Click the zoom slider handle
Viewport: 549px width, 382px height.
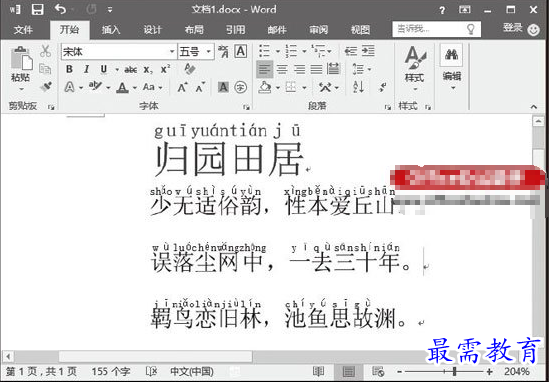click(x=454, y=371)
